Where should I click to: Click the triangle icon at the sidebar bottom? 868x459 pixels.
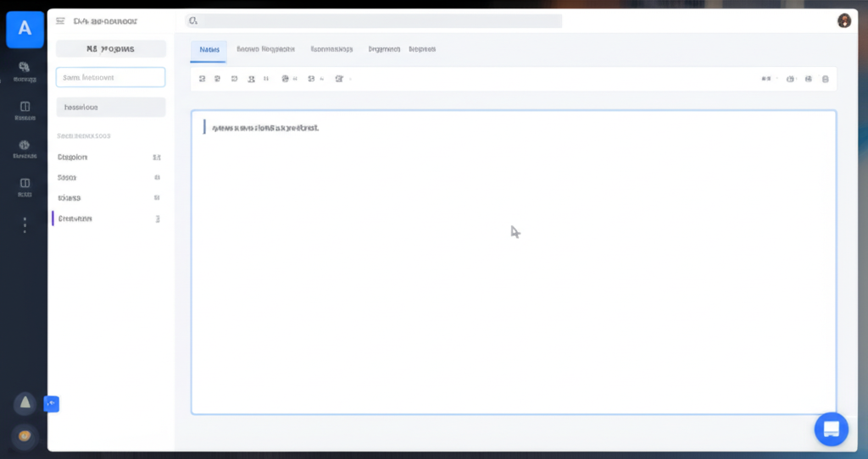pos(25,403)
